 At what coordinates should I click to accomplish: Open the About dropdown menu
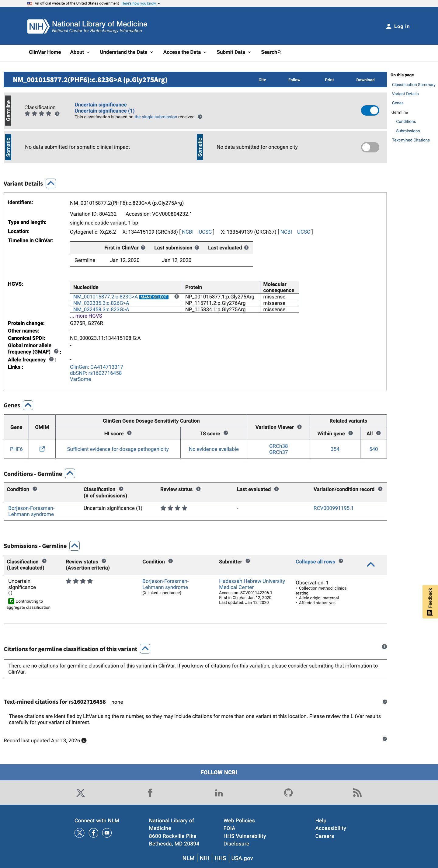pyautogui.click(x=80, y=52)
